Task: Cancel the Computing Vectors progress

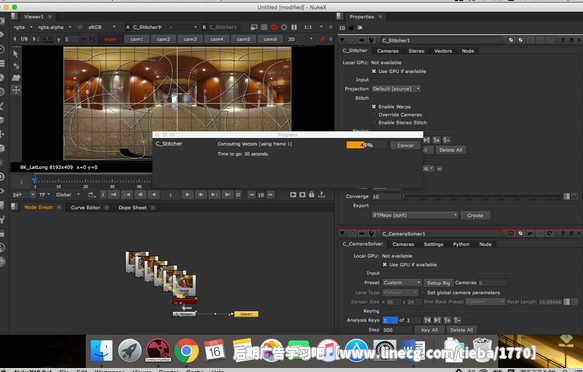Action: point(405,145)
